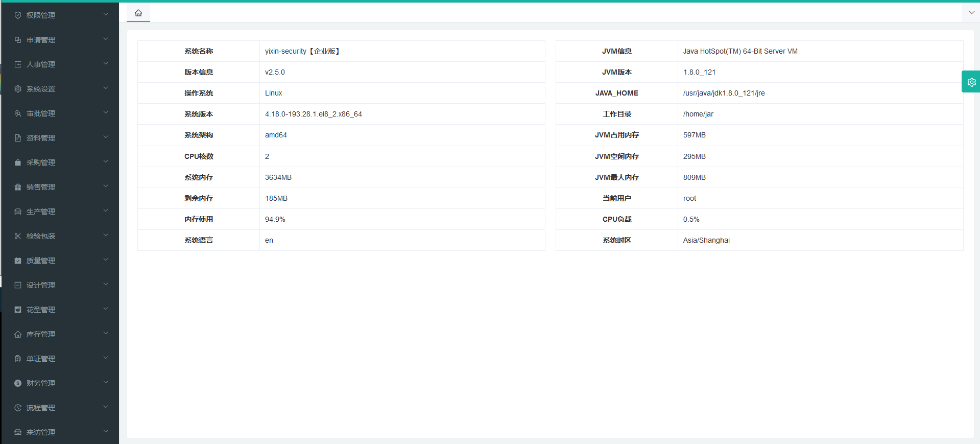Expand the 销售管理 menu chevron
Screen dimensions: 980x444
[106, 186]
